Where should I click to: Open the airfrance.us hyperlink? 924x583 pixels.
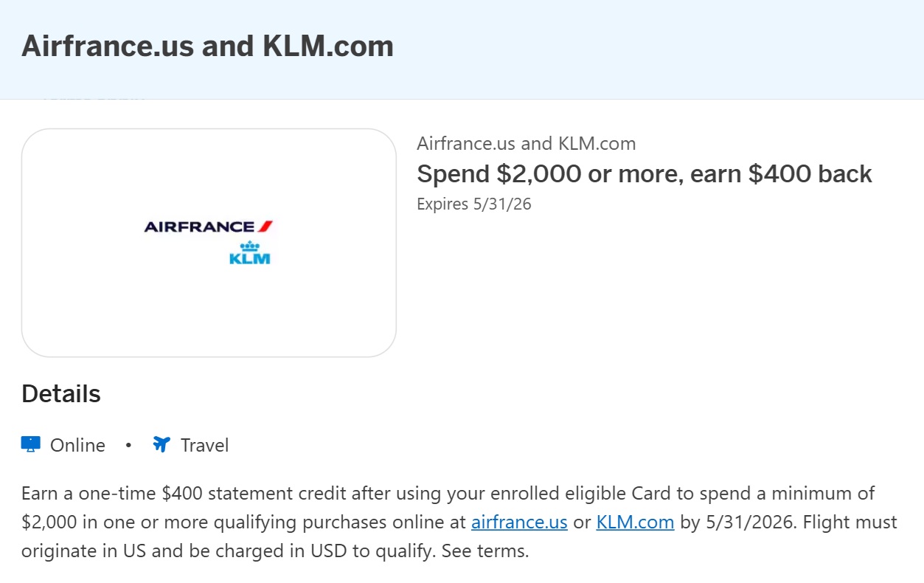[519, 522]
